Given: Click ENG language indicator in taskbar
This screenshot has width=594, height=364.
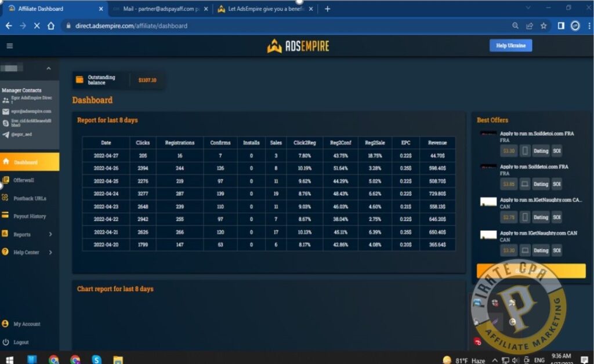Looking at the screenshot, I should pyautogui.click(x=539, y=360).
